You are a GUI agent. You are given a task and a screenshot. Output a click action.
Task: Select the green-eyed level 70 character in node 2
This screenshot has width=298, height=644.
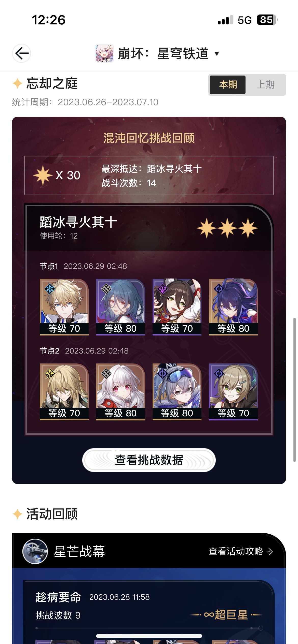[233, 392]
